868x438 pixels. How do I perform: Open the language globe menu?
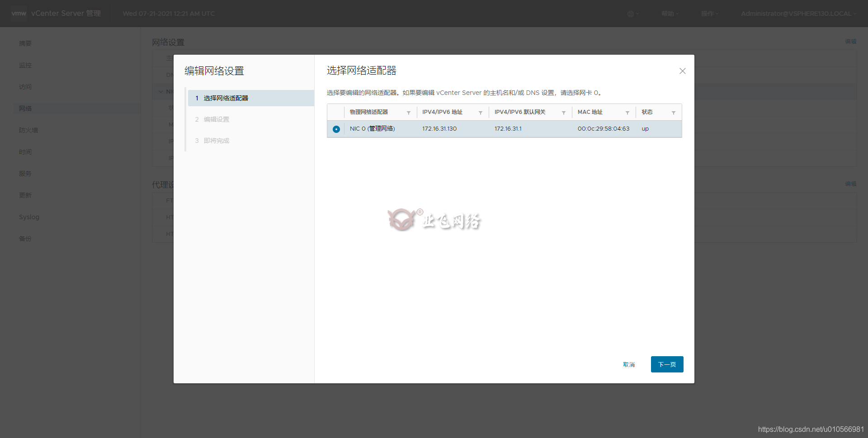(633, 14)
